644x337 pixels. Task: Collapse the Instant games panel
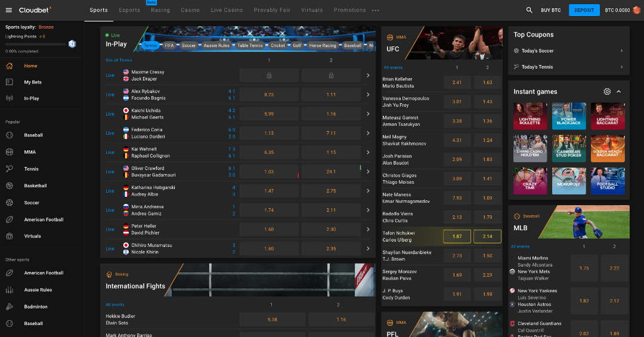click(x=619, y=92)
